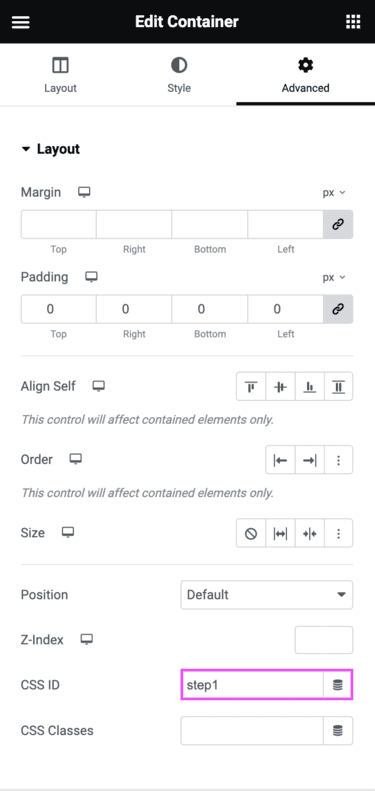Collapse the Layout section
Viewport: 375px width, 791px height.
(x=50, y=149)
